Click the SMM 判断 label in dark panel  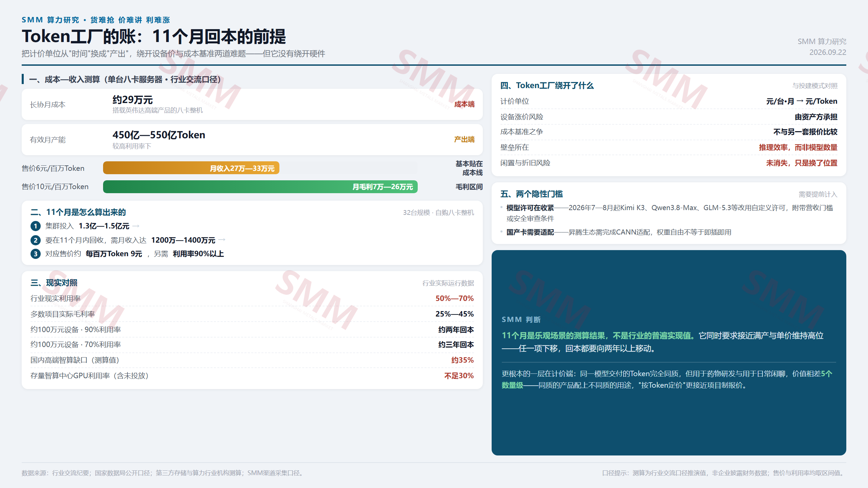tap(521, 320)
